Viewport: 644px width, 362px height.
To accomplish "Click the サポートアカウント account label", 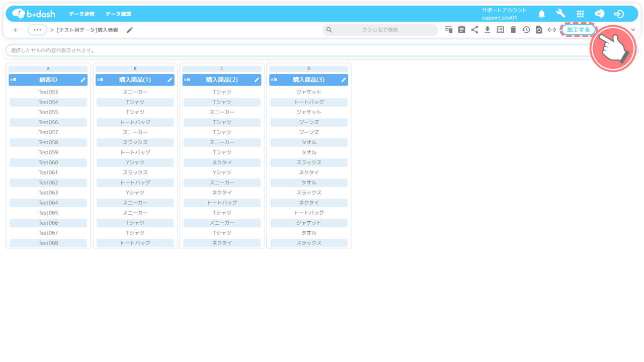I will tap(504, 10).
